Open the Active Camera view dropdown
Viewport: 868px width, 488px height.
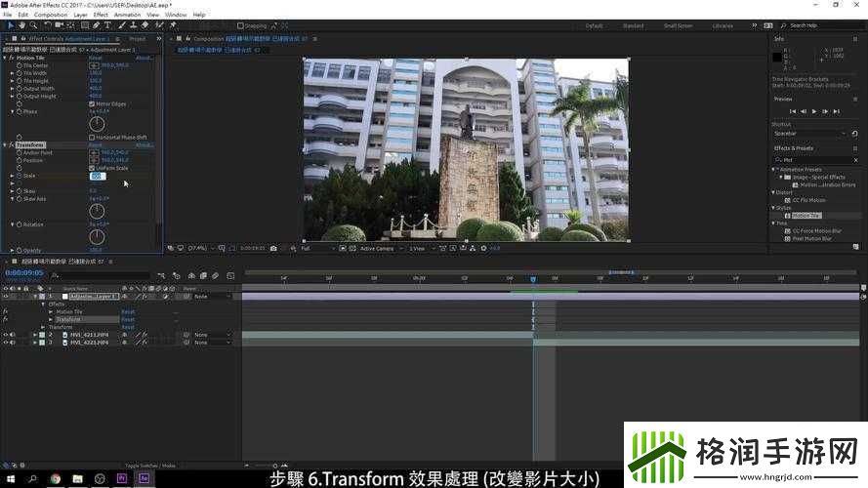point(379,249)
